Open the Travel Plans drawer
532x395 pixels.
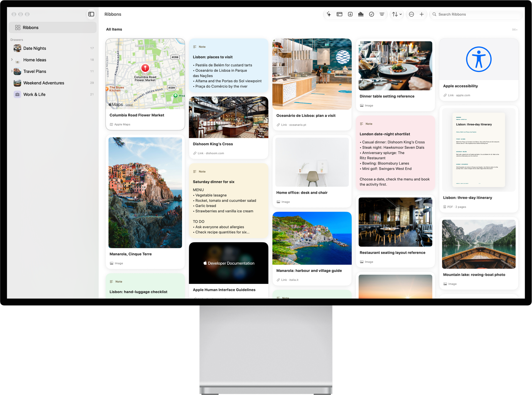point(53,71)
